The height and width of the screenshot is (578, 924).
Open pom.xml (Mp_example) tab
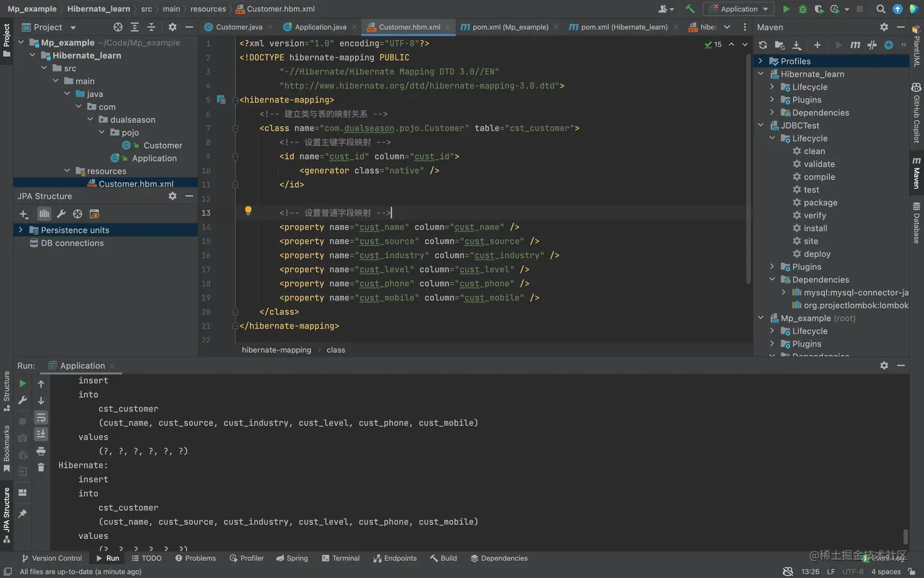(x=510, y=27)
